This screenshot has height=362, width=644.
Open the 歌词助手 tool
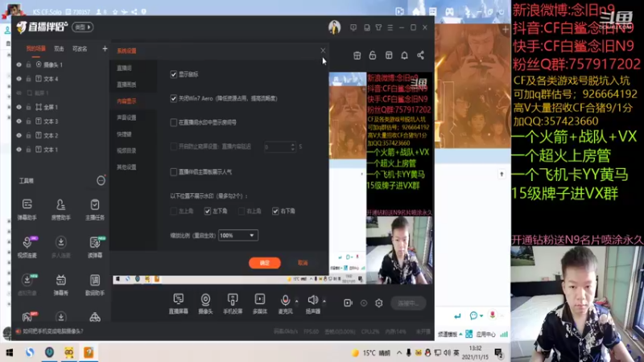coord(95,284)
